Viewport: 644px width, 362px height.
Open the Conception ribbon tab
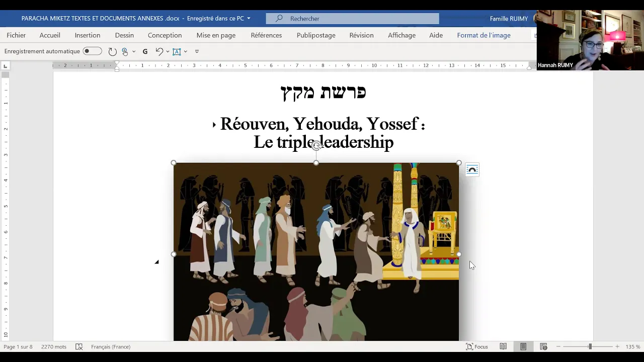click(x=165, y=35)
